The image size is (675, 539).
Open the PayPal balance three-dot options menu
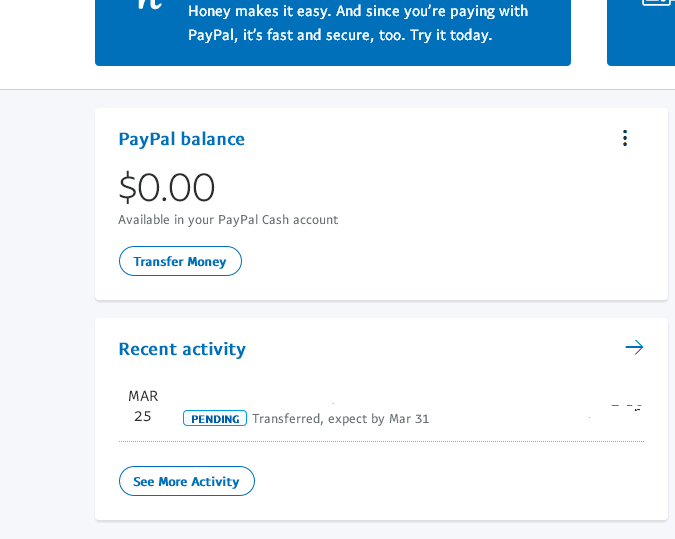(625, 138)
